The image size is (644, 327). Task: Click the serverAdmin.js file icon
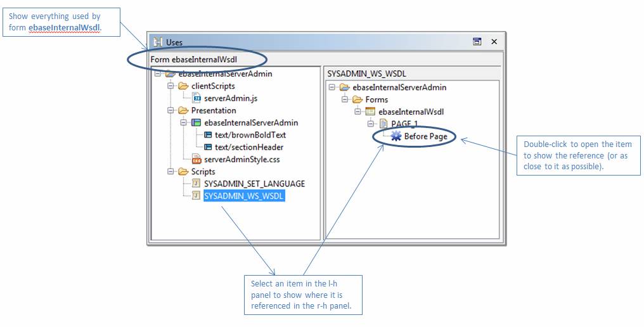click(x=197, y=98)
